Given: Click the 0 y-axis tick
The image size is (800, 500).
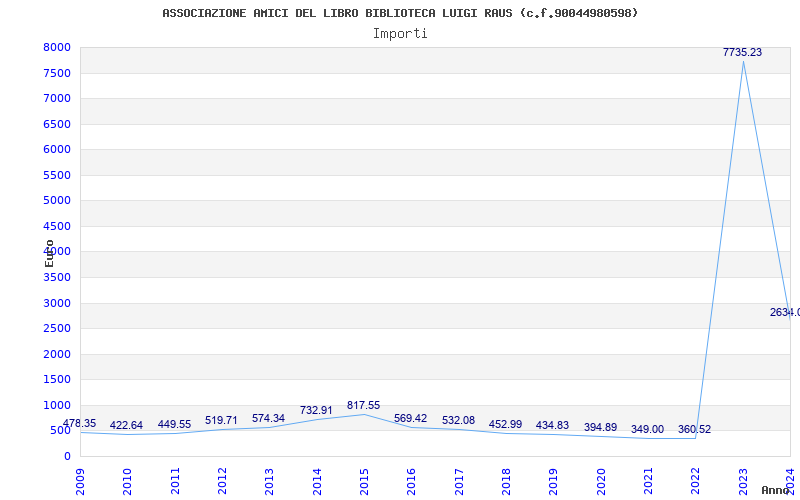Looking at the screenshot, I should tap(67, 456).
